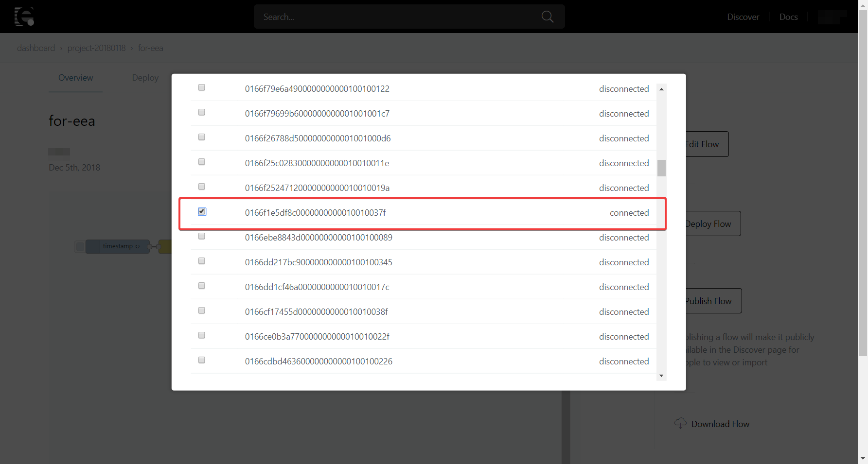Switch to the Deploy tab
This screenshot has width=868, height=464.
pyautogui.click(x=144, y=77)
